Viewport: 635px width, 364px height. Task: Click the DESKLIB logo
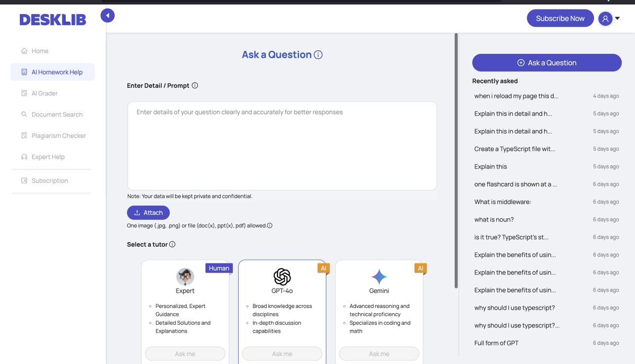pos(53,20)
